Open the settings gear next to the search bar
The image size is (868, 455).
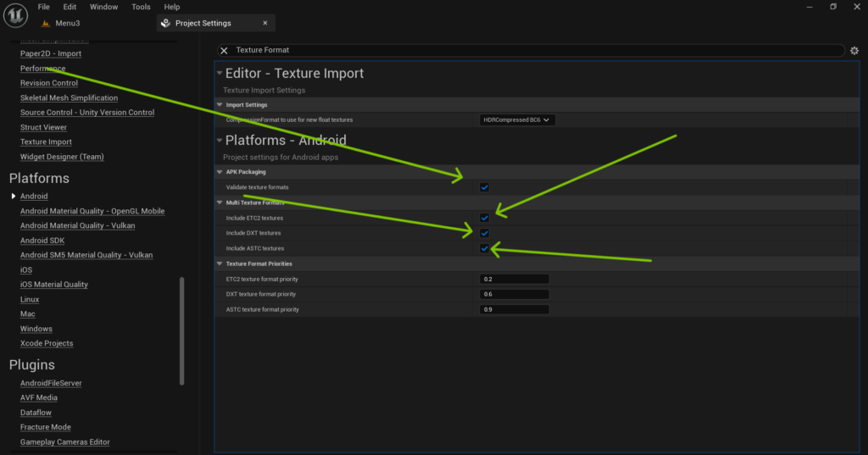[854, 50]
